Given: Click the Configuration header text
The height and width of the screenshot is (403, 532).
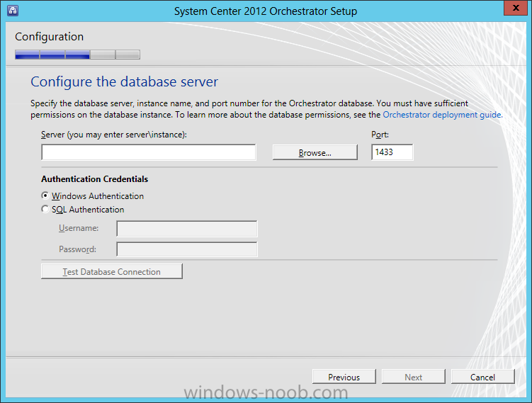Looking at the screenshot, I should click(x=49, y=37).
